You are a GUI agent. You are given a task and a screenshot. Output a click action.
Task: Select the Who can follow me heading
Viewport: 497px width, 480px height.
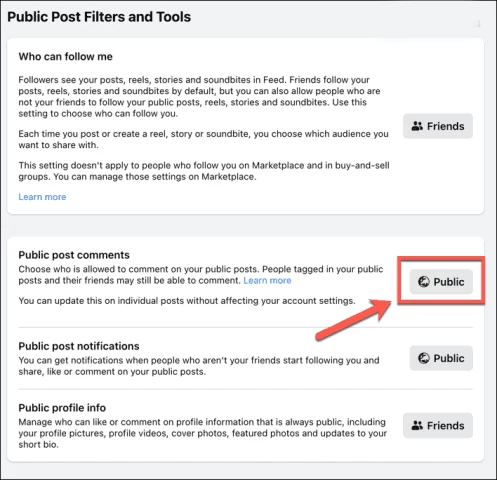[65, 56]
